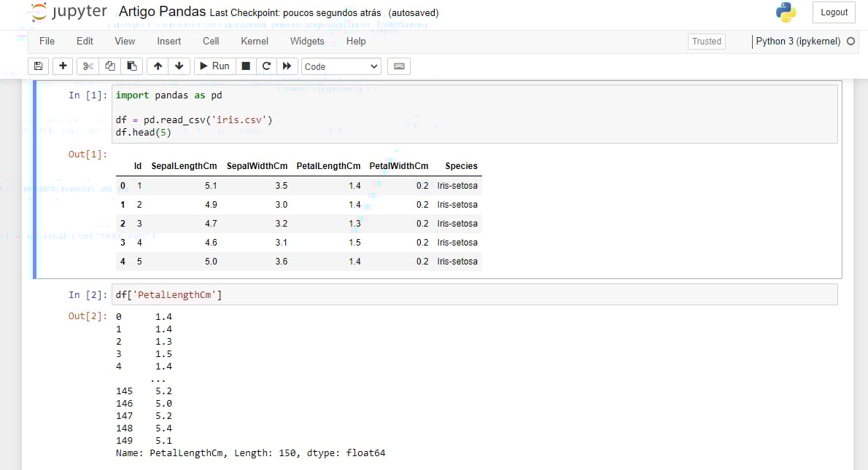The height and width of the screenshot is (470, 868).
Task: Click the Out[1] output prompt area
Action: (x=88, y=154)
